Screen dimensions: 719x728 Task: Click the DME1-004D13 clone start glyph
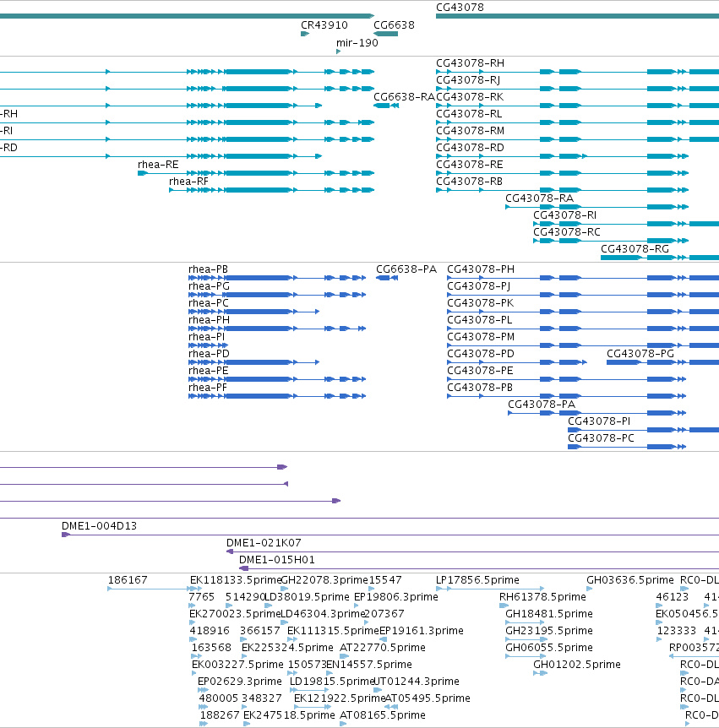66,535
